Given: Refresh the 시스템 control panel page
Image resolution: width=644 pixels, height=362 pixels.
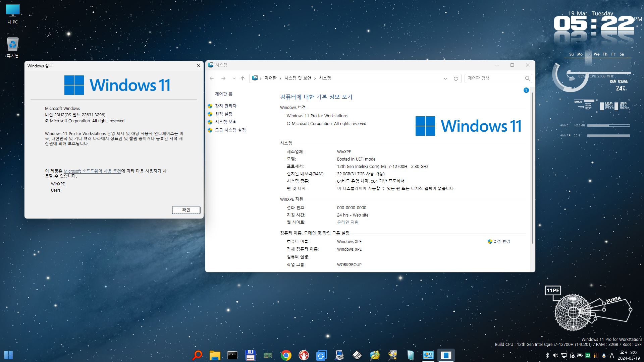Looking at the screenshot, I should [x=456, y=78].
